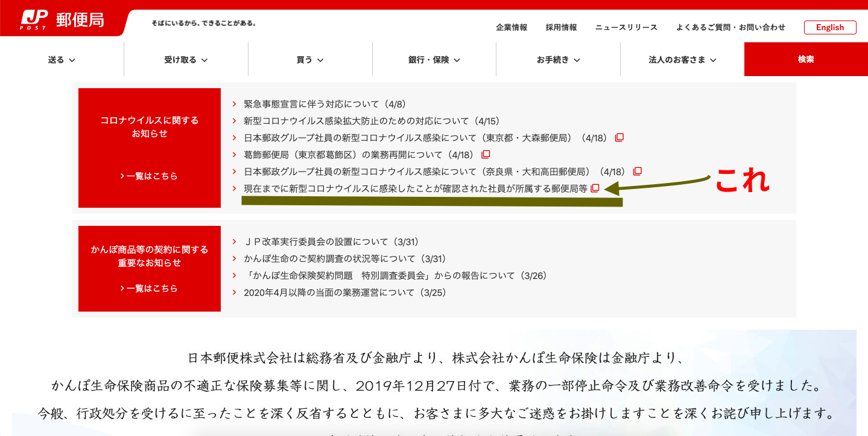Click the slogan そばにいるから、できることがある。
Image resolution: width=868 pixels, height=436 pixels.
pyautogui.click(x=204, y=24)
